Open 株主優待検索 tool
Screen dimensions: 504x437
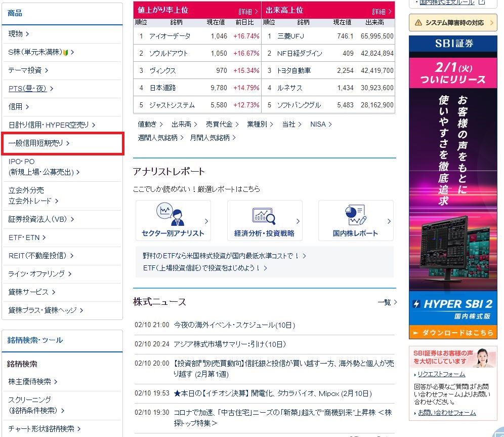click(33, 382)
